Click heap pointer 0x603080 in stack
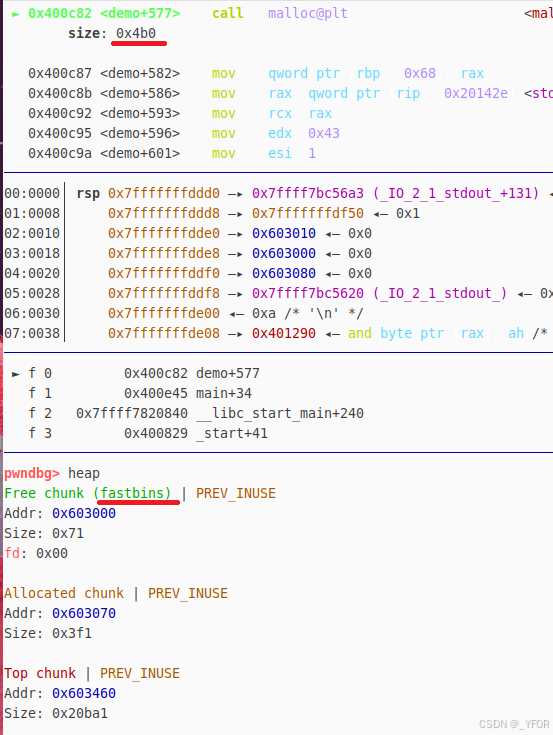This screenshot has width=553, height=735. 284,273
